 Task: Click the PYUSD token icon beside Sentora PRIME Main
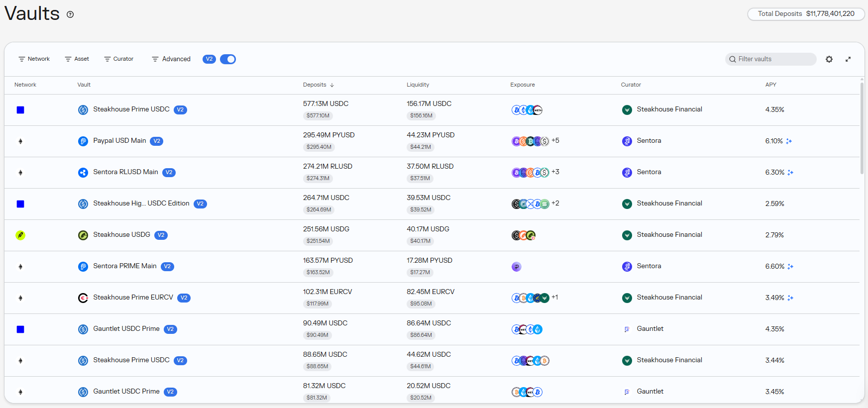tap(83, 267)
